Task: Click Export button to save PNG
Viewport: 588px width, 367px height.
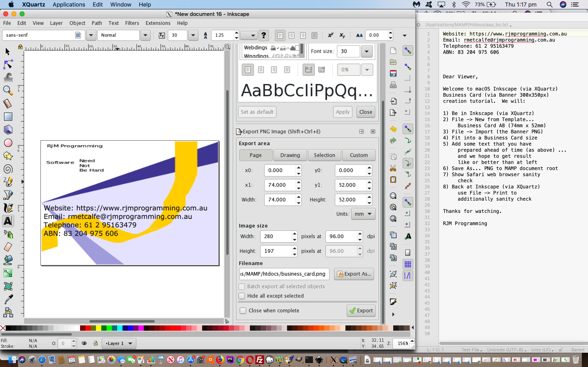Action: pos(361,310)
